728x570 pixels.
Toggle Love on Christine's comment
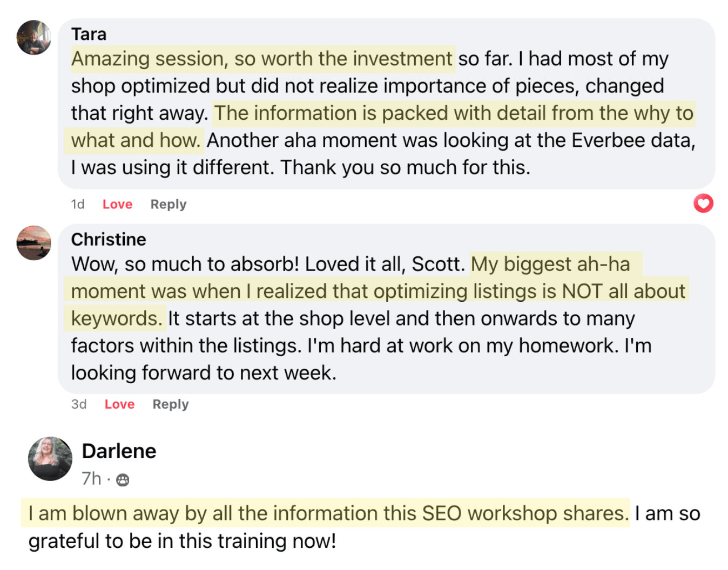pos(119,404)
